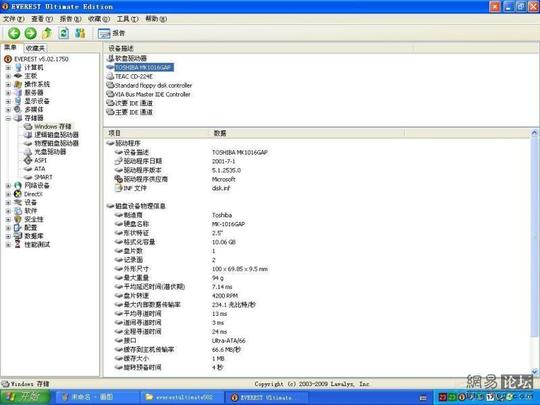Expand the 主板 tree node

pos(8,76)
